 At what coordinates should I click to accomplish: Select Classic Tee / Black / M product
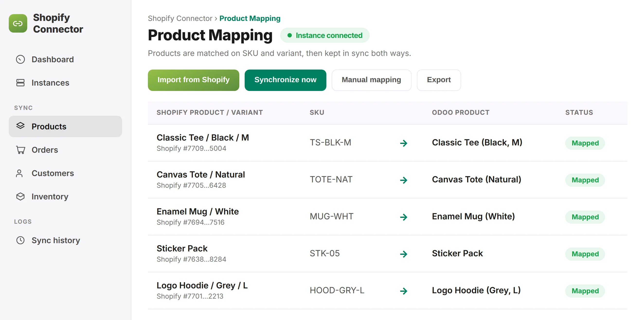click(203, 137)
